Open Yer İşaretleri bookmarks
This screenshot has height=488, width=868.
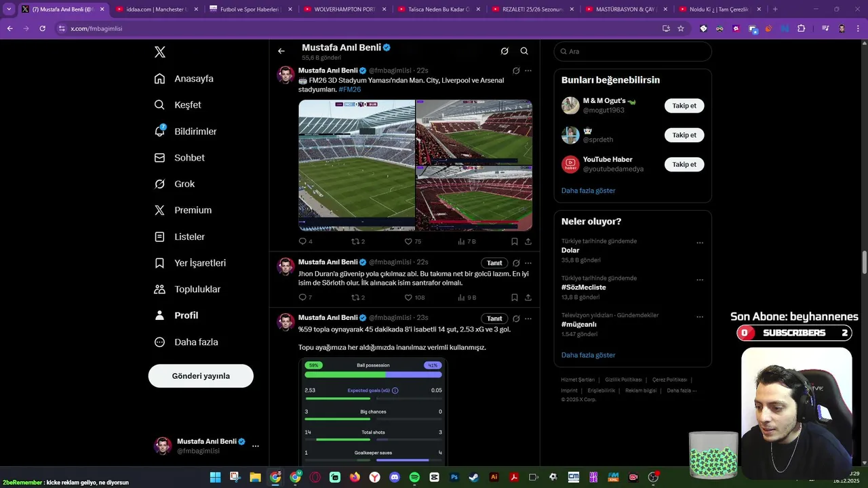click(190, 263)
